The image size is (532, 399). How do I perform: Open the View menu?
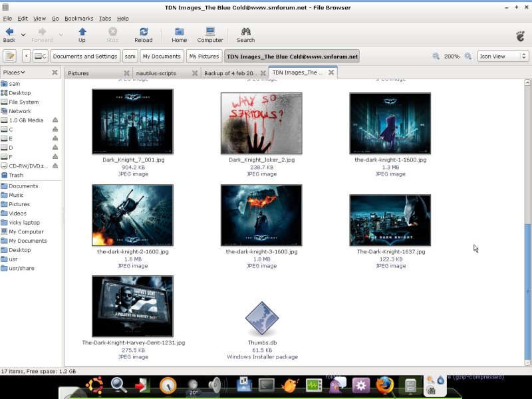coord(39,19)
